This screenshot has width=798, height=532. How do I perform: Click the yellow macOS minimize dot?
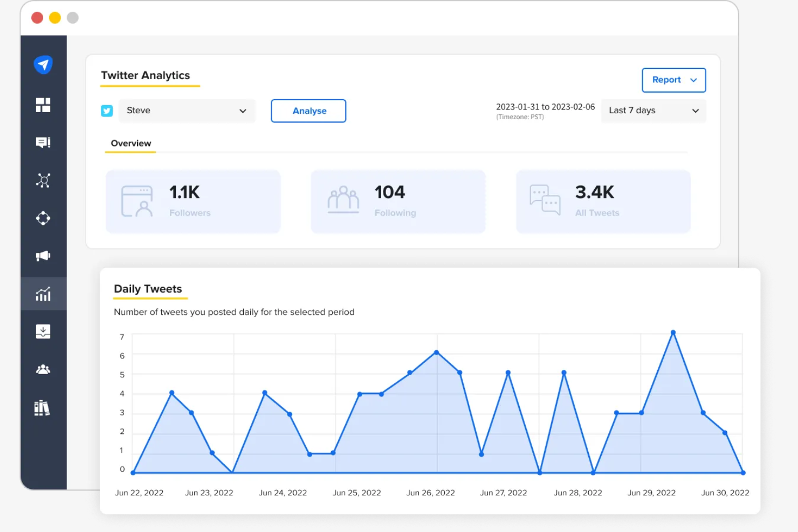pyautogui.click(x=54, y=17)
